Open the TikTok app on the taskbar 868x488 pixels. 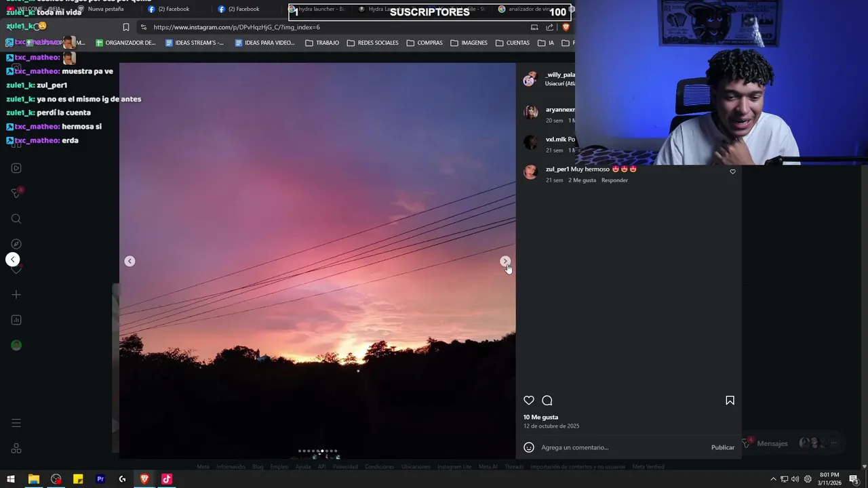167,479
